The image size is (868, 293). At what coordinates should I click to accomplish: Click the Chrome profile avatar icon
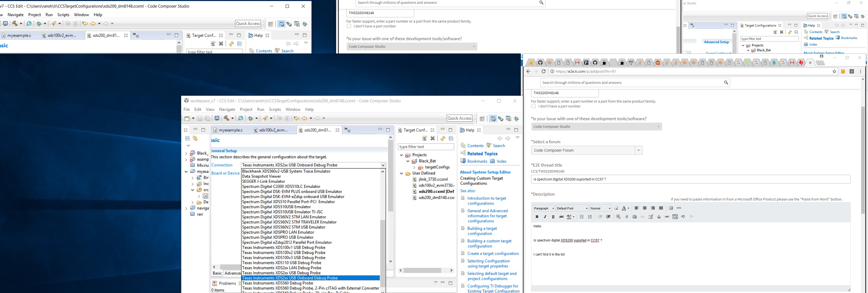click(822, 57)
